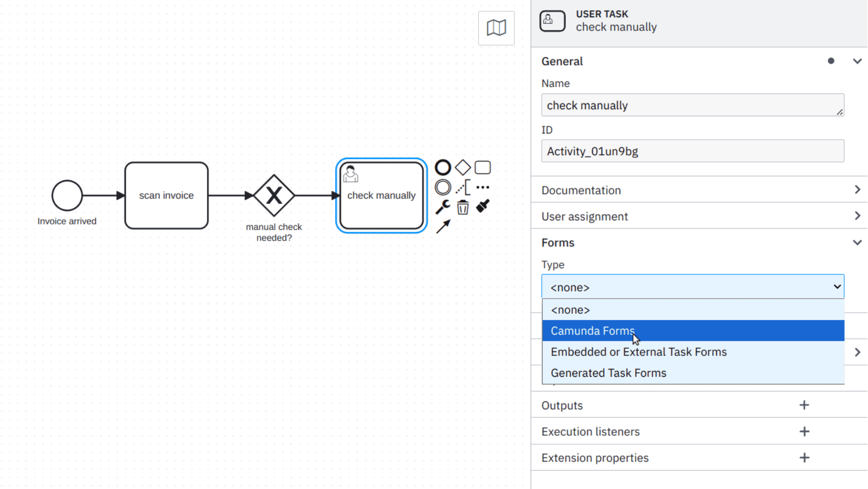The width and height of the screenshot is (868, 489).
Task: Select the manual check needed gateway
Action: coord(274,195)
